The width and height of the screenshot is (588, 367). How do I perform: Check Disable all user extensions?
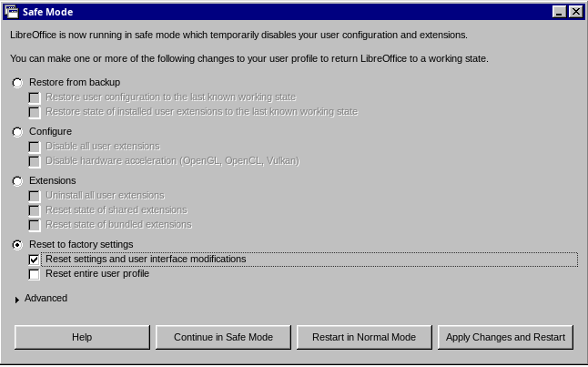34,147
